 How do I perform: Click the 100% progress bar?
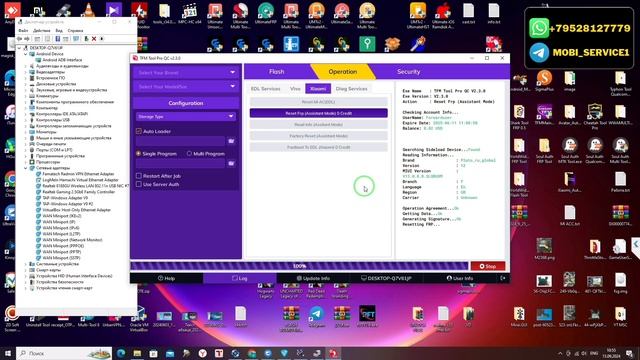pos(299,266)
